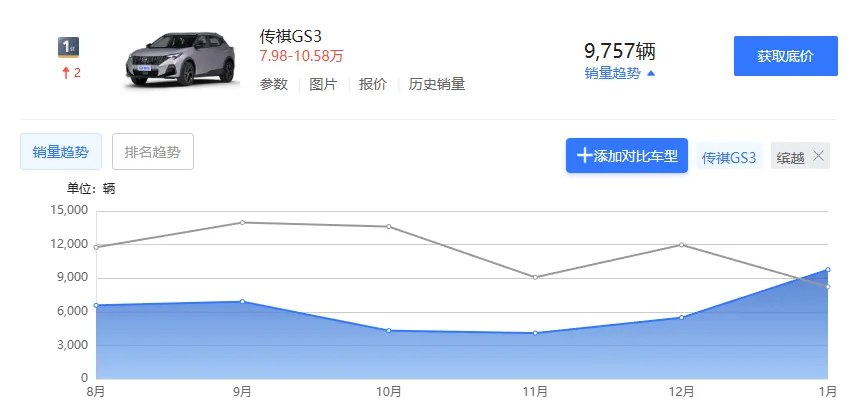Click the 9,757辆 sales figure
Viewport: 855px width, 416px height.
point(620,52)
